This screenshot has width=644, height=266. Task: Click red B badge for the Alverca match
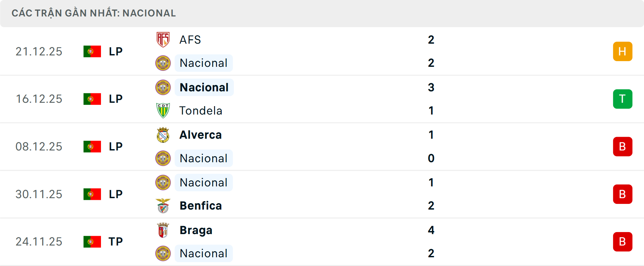click(623, 147)
